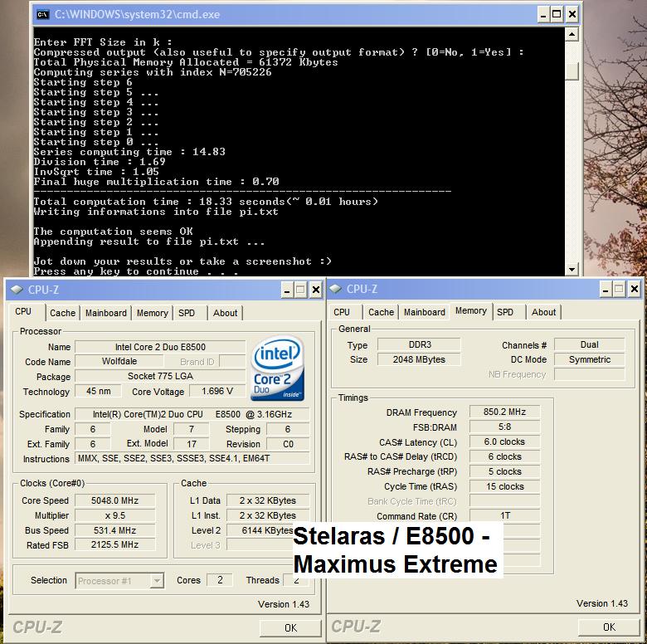
Task: Click the Multiplier value 'x 9.5'
Action: click(x=114, y=515)
